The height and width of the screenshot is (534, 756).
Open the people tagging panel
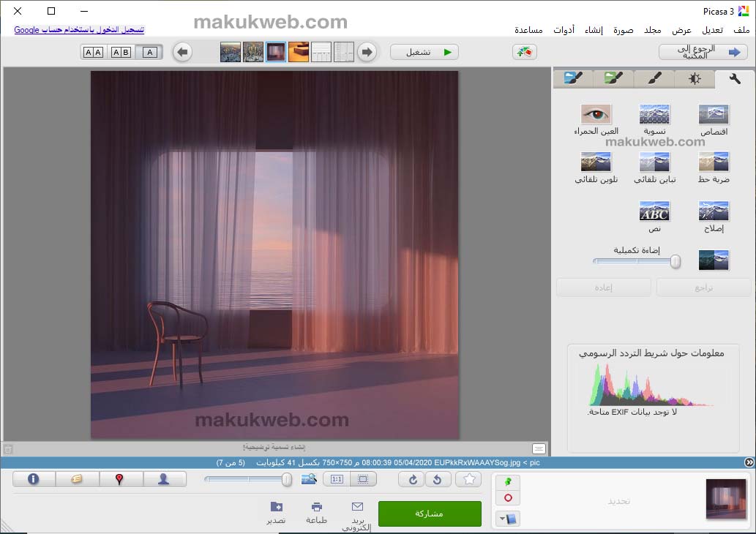[x=165, y=479]
